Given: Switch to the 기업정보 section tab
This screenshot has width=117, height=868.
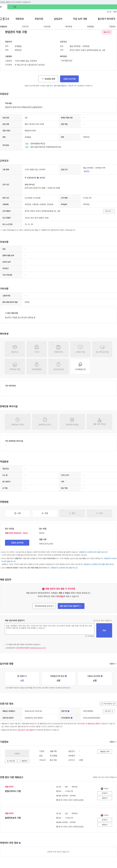Looking at the screenshot, I should (x=112, y=27).
